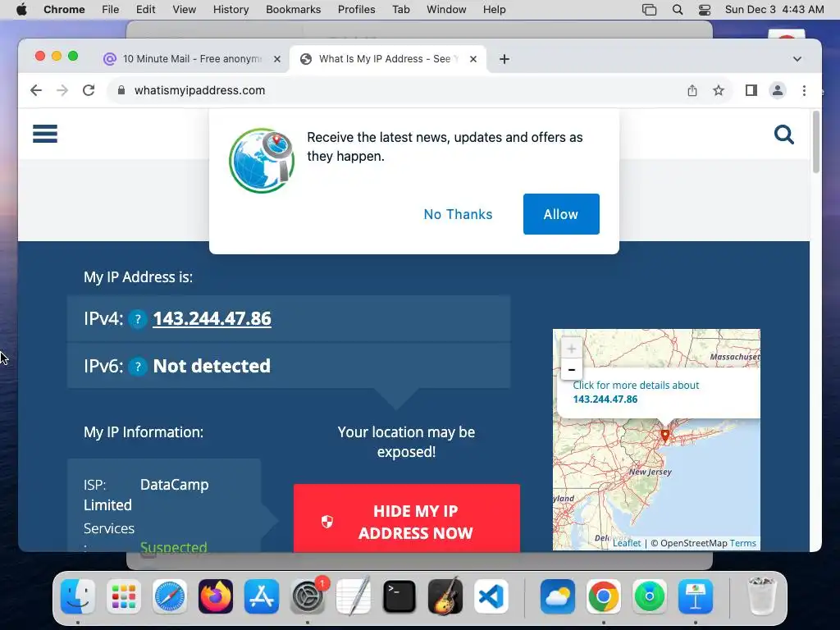Image resolution: width=840 pixels, height=630 pixels.
Task: Click the IPv6 question mark help icon
Action: coord(138,367)
